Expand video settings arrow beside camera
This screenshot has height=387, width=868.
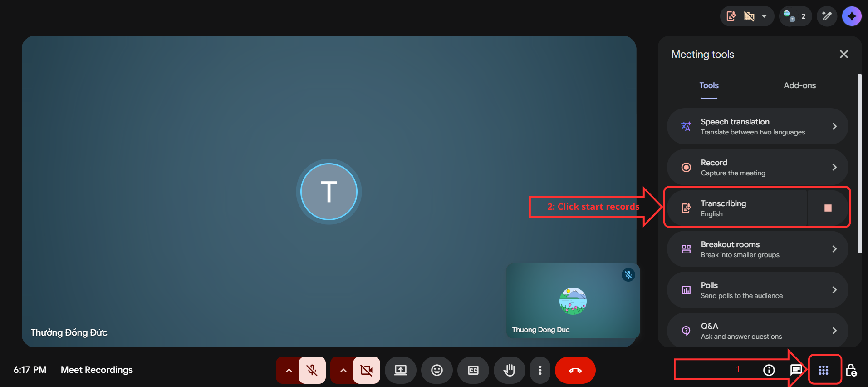(x=343, y=370)
